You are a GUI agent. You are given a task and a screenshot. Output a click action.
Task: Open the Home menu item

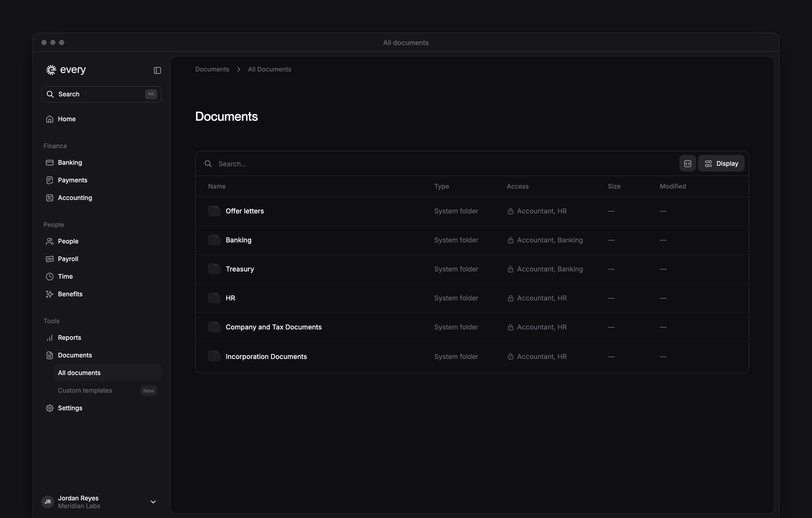point(101,119)
